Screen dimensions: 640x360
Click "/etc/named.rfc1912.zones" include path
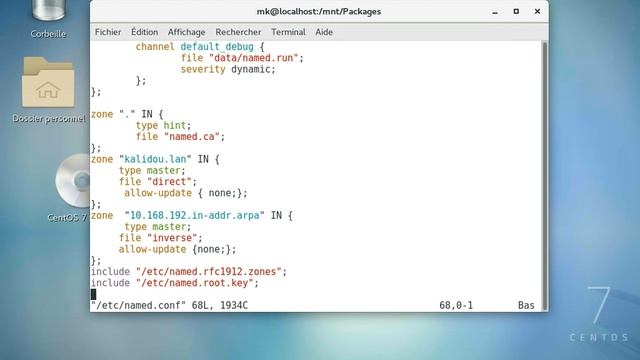pos(209,272)
